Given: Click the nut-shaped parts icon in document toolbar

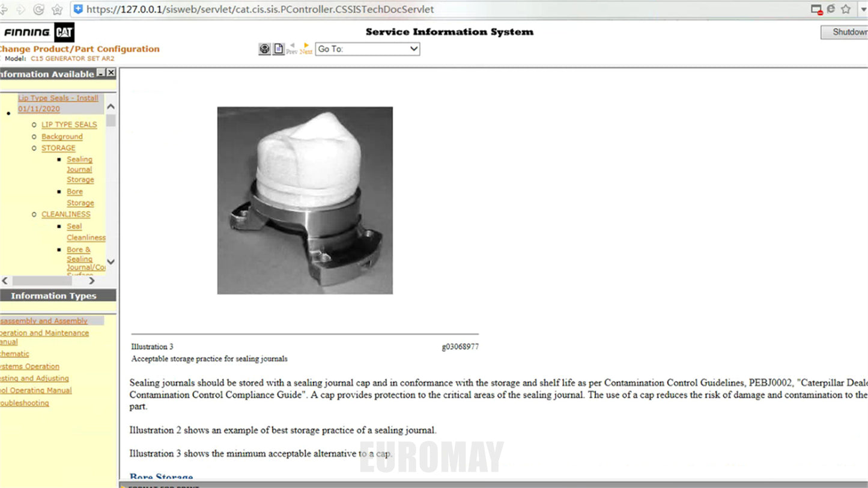Looking at the screenshot, I should pos(264,49).
